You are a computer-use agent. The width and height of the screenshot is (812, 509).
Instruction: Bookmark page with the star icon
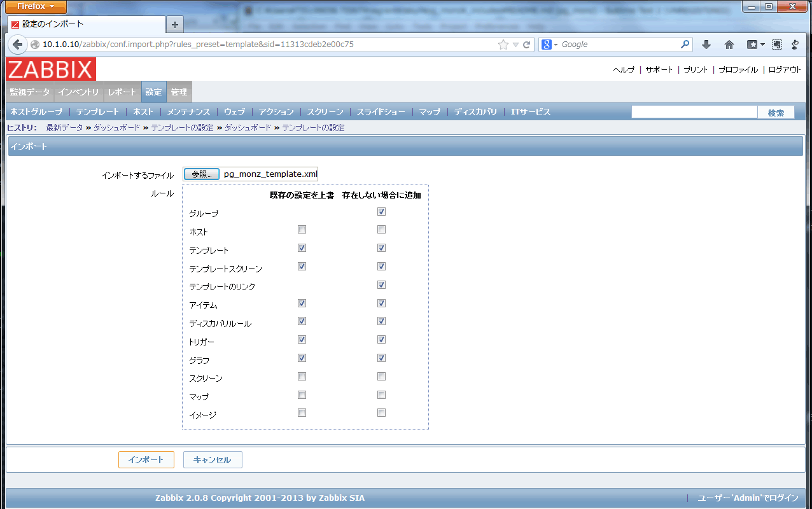[x=503, y=45]
